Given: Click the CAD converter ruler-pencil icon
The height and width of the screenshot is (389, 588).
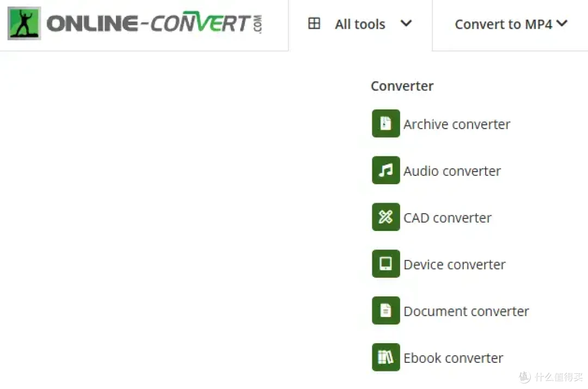Looking at the screenshot, I should click(x=386, y=217).
